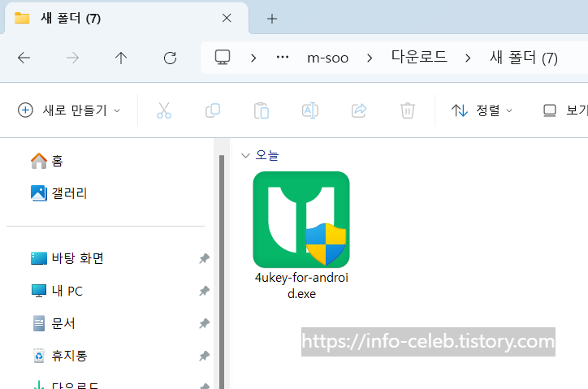The width and height of the screenshot is (588, 389).
Task: Refresh the current folder view
Action: (x=170, y=58)
